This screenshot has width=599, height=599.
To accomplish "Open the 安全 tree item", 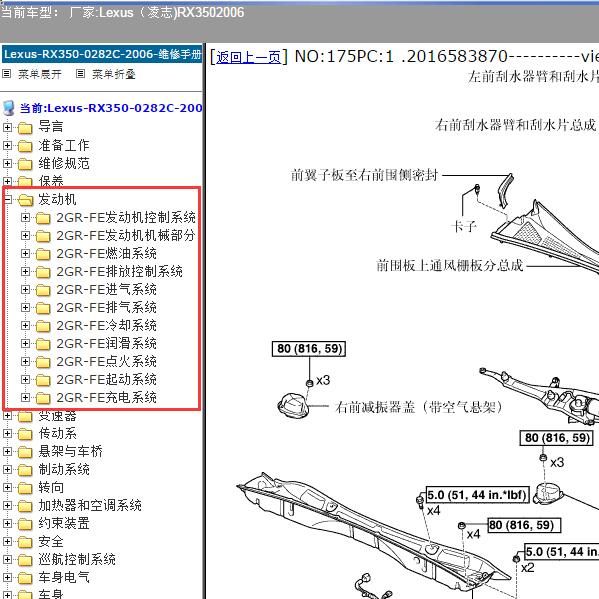I will (x=51, y=541).
